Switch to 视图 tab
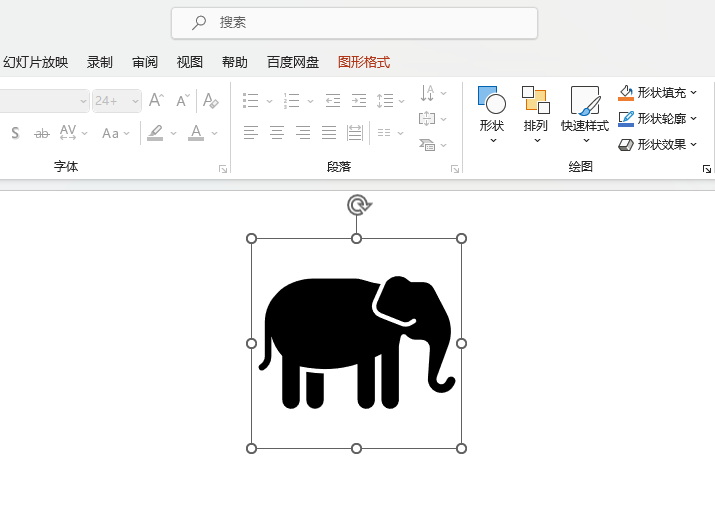Screen dimensions: 715x528 click(189, 62)
